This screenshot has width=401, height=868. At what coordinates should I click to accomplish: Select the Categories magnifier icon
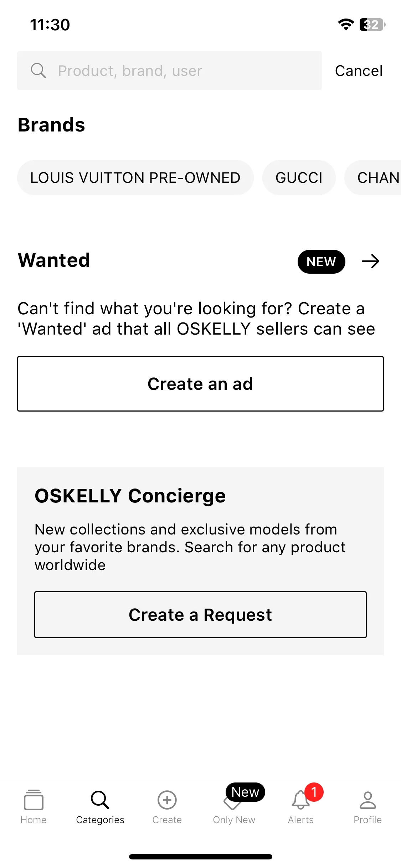point(100,800)
